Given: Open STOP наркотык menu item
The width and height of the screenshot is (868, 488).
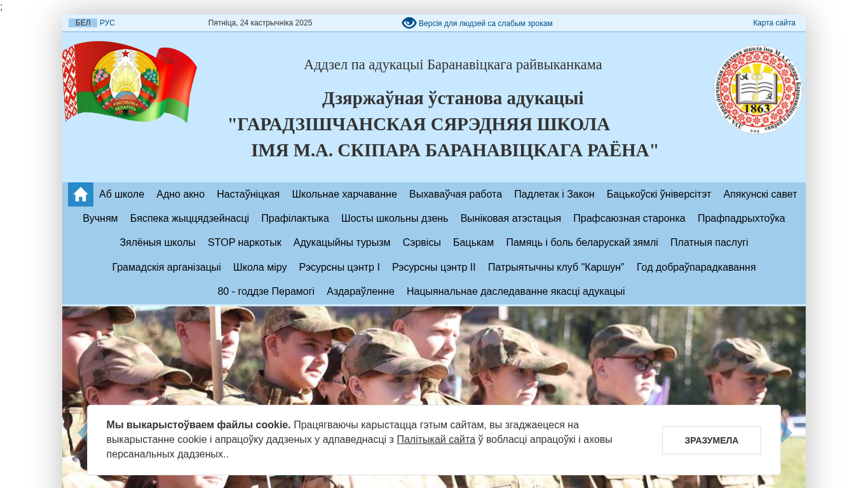Looking at the screenshot, I should 245,243.
